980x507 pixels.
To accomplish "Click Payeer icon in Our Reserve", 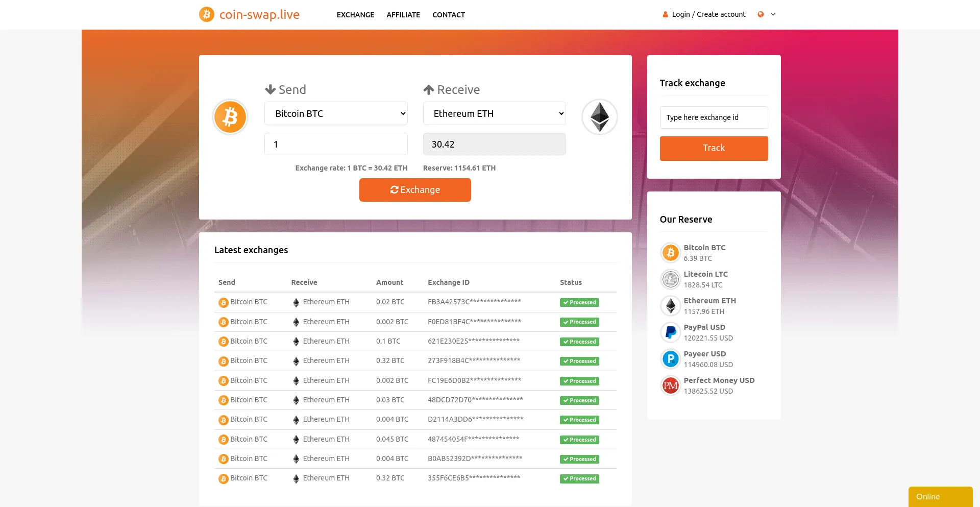I will point(670,359).
